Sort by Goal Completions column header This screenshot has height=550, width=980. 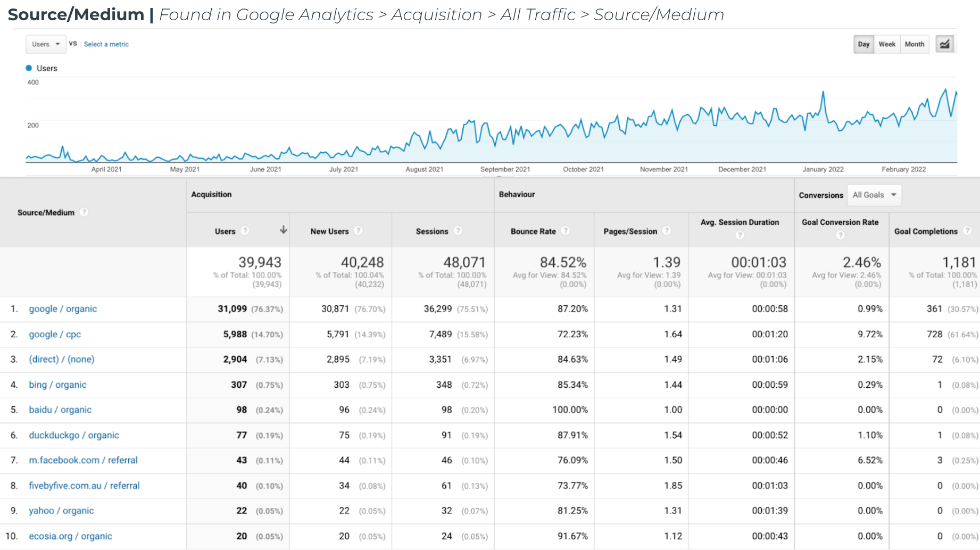pyautogui.click(x=926, y=231)
